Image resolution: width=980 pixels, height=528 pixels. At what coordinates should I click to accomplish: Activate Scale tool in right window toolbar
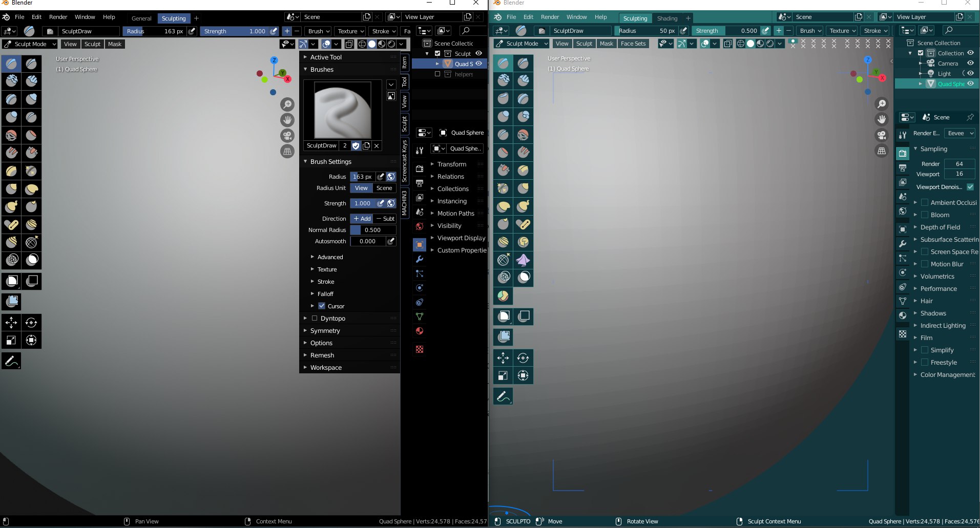pos(503,376)
